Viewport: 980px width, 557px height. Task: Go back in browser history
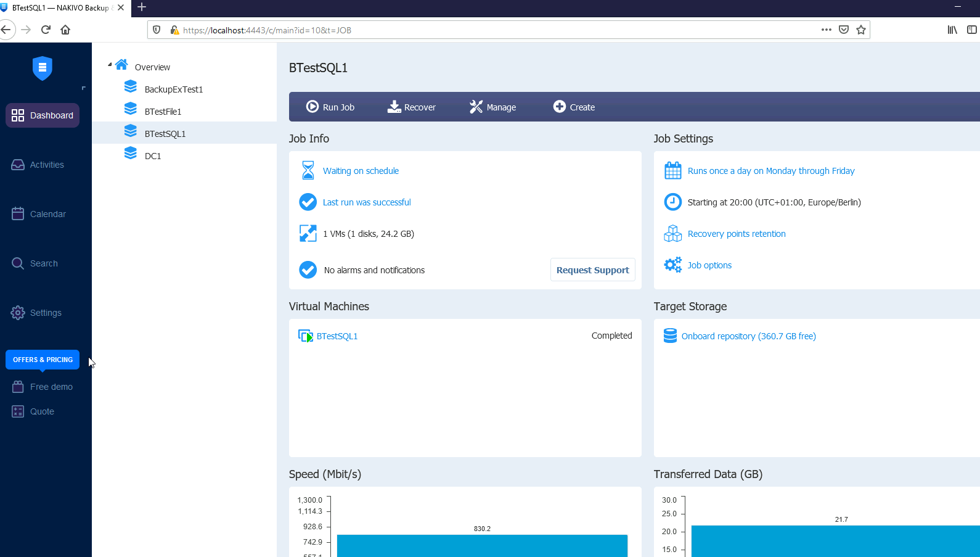click(6, 30)
